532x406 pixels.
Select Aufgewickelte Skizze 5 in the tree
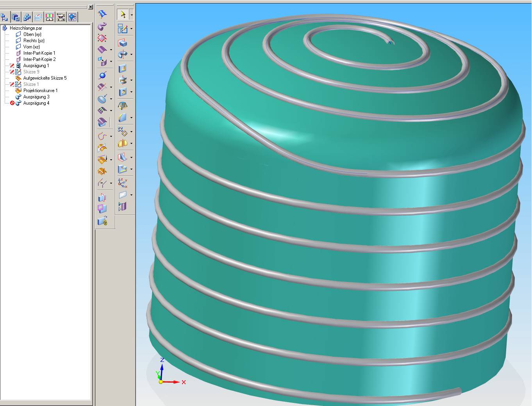pos(45,78)
